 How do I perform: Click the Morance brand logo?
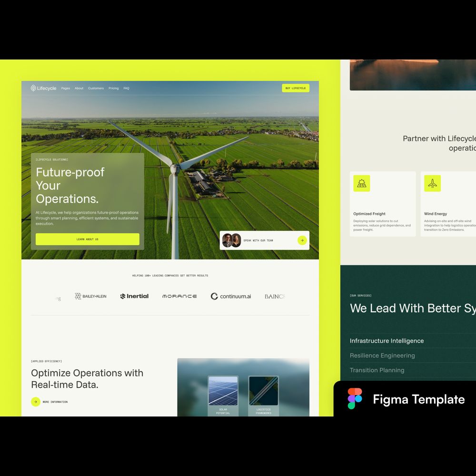tap(179, 296)
